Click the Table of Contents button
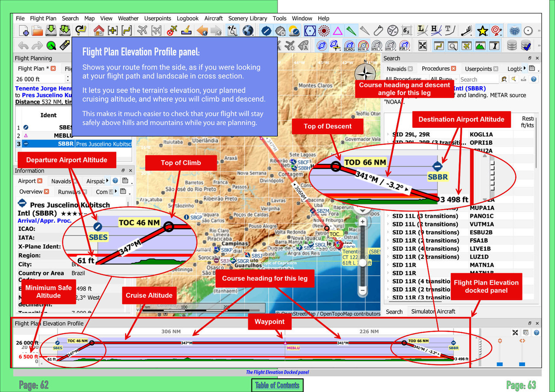The width and height of the screenshot is (555, 392). (x=277, y=385)
